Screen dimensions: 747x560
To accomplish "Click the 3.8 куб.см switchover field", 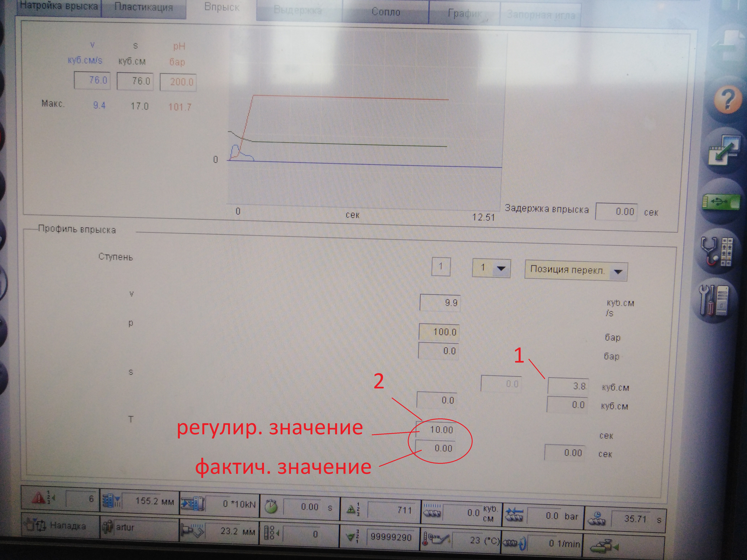I will tap(568, 386).
